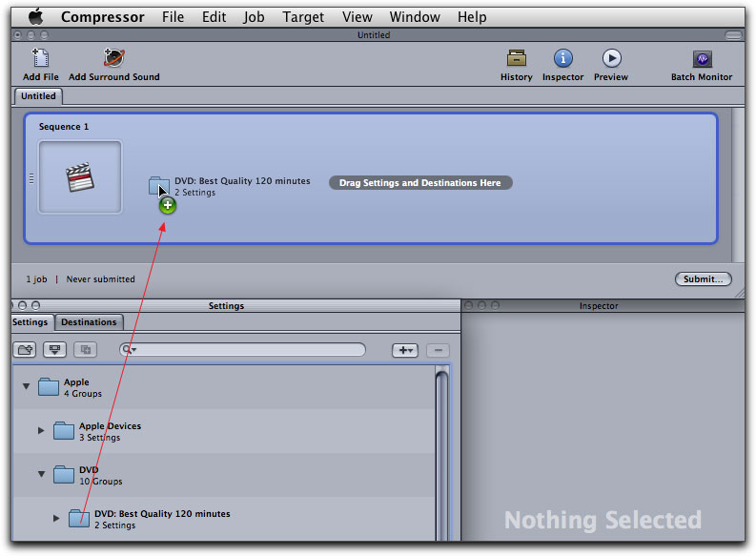Expand DVD: Best Quality 120 minutes group
This screenshot has height=556, width=756.
pyautogui.click(x=56, y=519)
